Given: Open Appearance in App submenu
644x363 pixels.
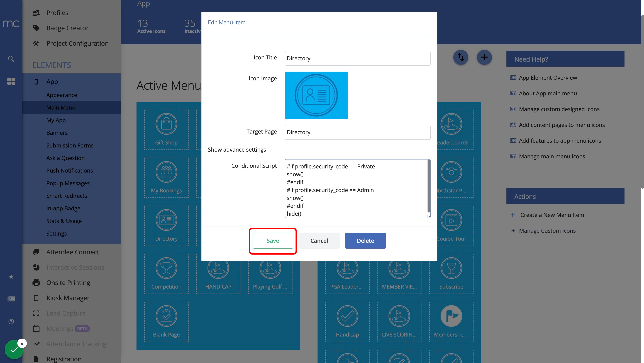Looking at the screenshot, I should click(x=62, y=95).
